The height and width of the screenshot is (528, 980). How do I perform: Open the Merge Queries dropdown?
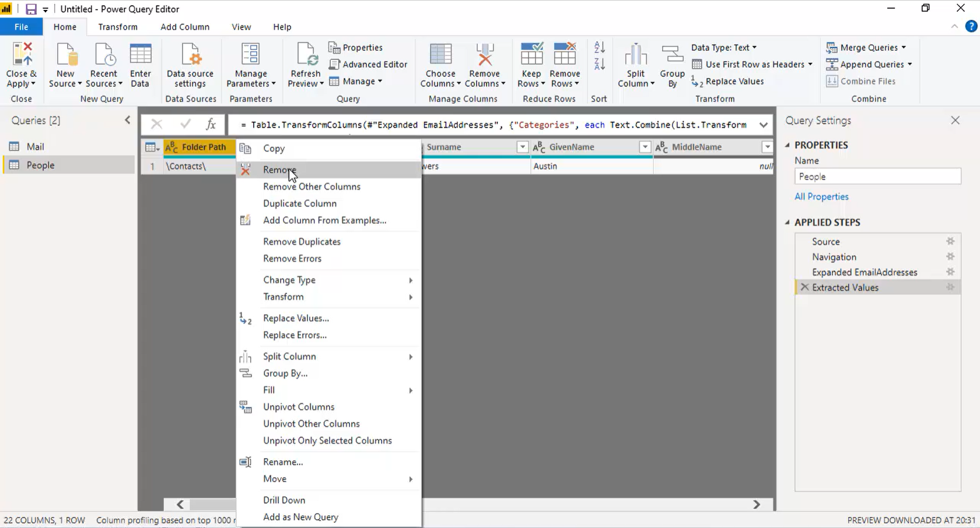click(x=904, y=48)
